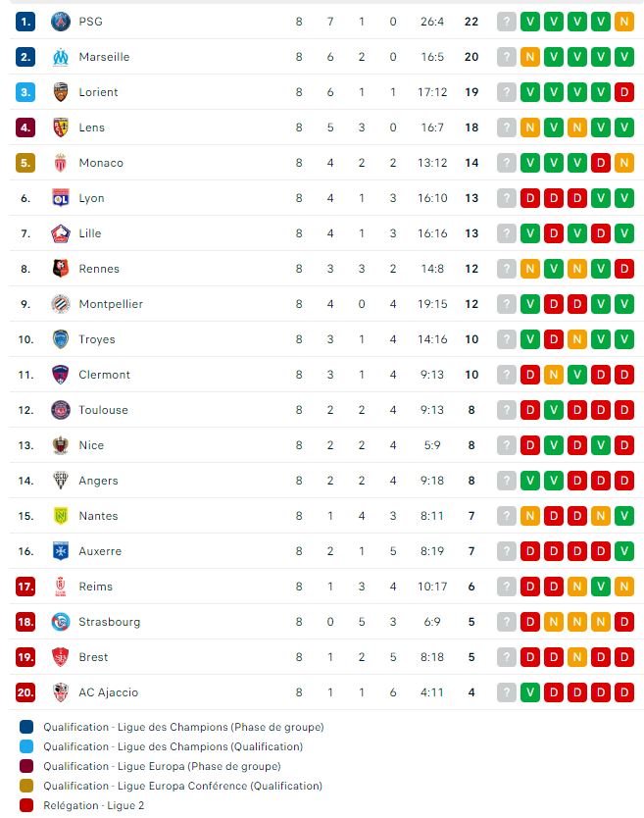Open the Montpellier team link
This screenshot has width=644, height=818.
[x=111, y=304]
